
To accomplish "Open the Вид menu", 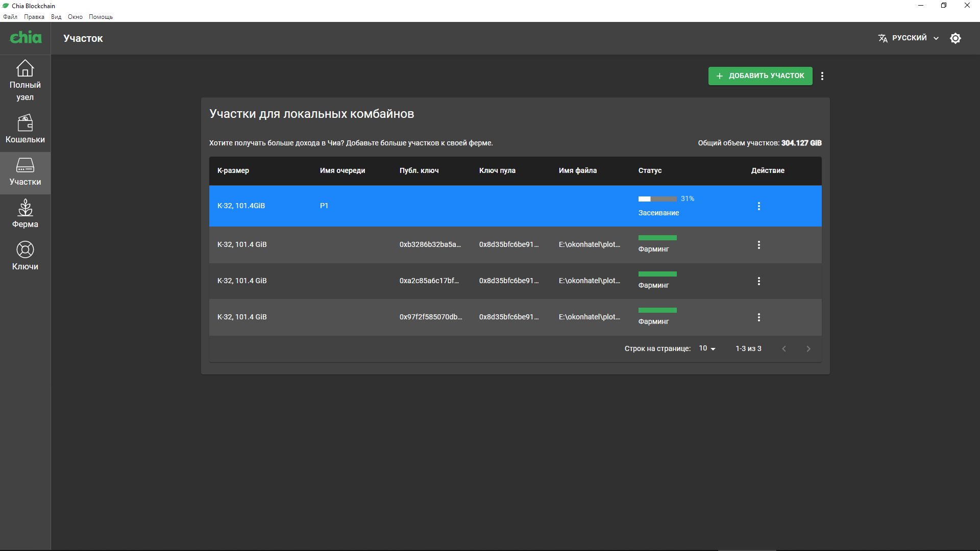I will tap(56, 17).
